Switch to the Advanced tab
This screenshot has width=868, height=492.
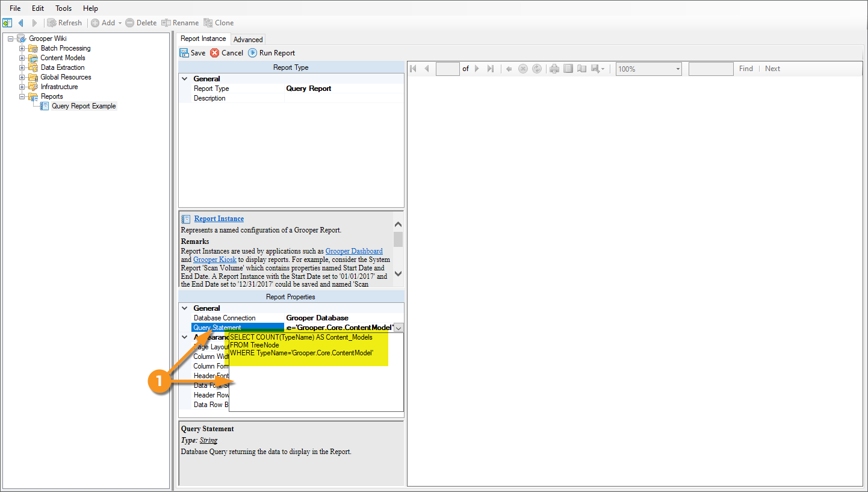pos(248,40)
